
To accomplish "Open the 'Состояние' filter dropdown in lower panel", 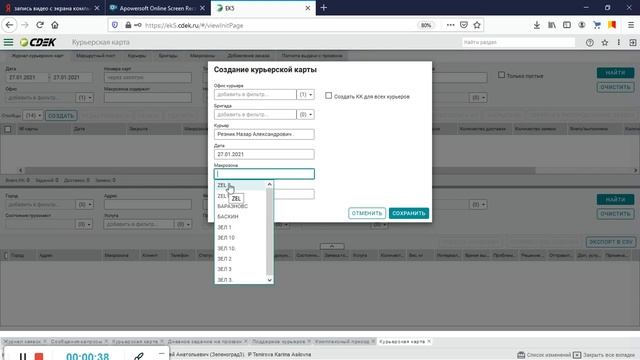I will click(84, 224).
